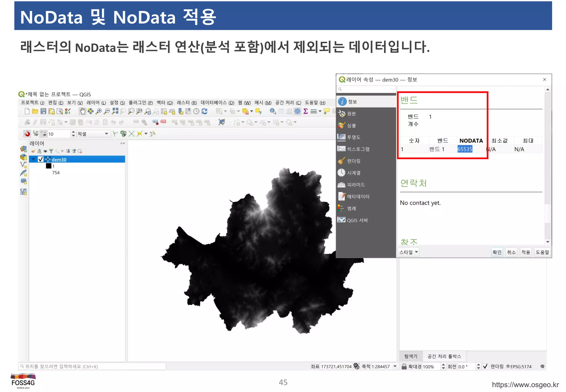Screen dimensions: 566x392
Task: Open the Metadata (메타데이터) page
Action: click(x=366, y=197)
